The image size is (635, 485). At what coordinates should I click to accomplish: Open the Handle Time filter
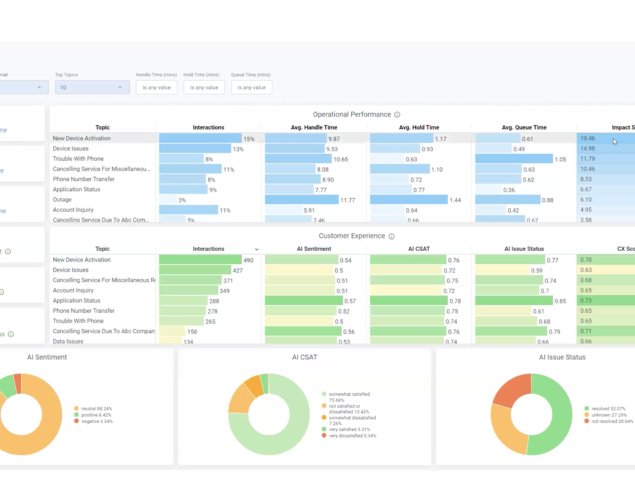(x=157, y=87)
